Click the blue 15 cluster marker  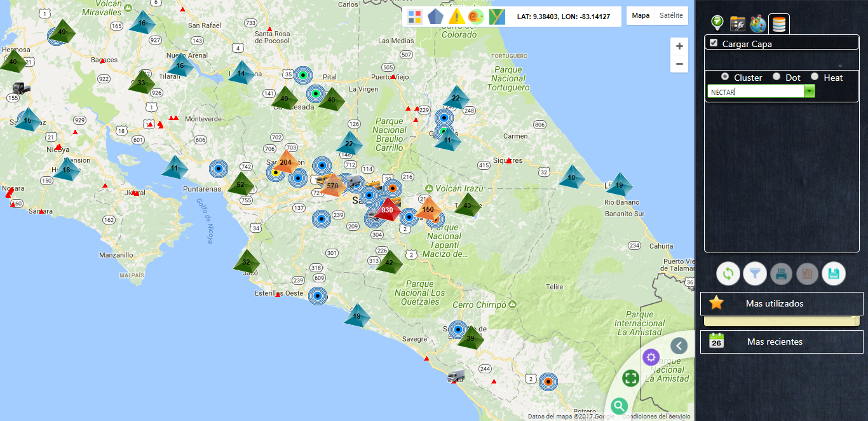coord(28,119)
